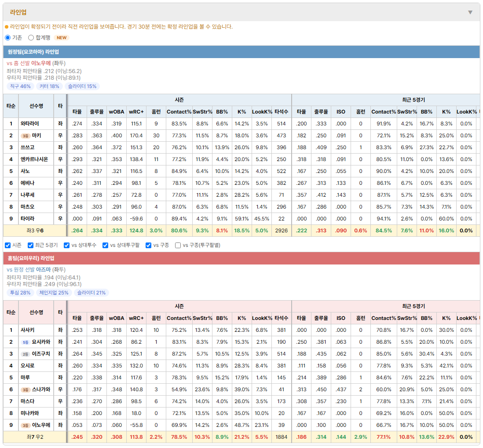This screenshot has width=483, height=448.
Task: Uncheck the 시즌 checkbox
Action: [8, 245]
